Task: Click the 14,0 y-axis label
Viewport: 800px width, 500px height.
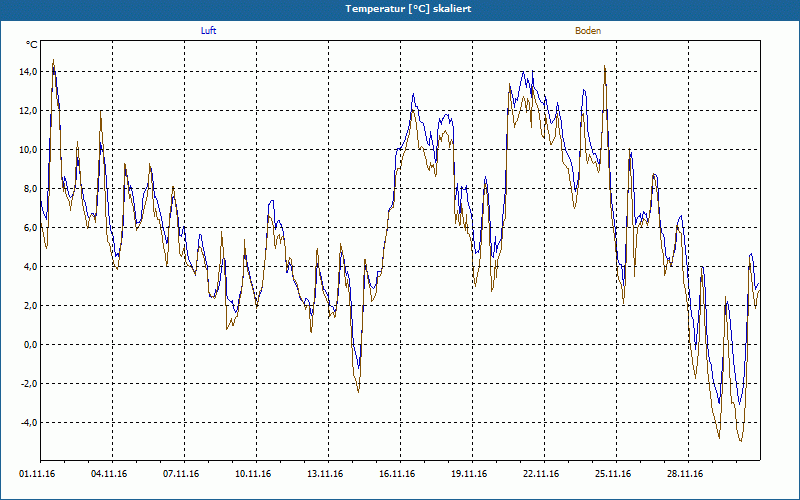Action: point(28,72)
